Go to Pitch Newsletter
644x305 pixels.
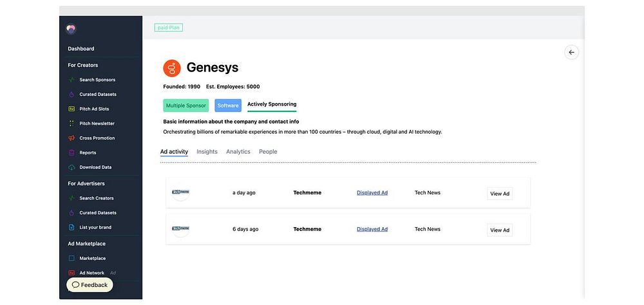(x=97, y=124)
